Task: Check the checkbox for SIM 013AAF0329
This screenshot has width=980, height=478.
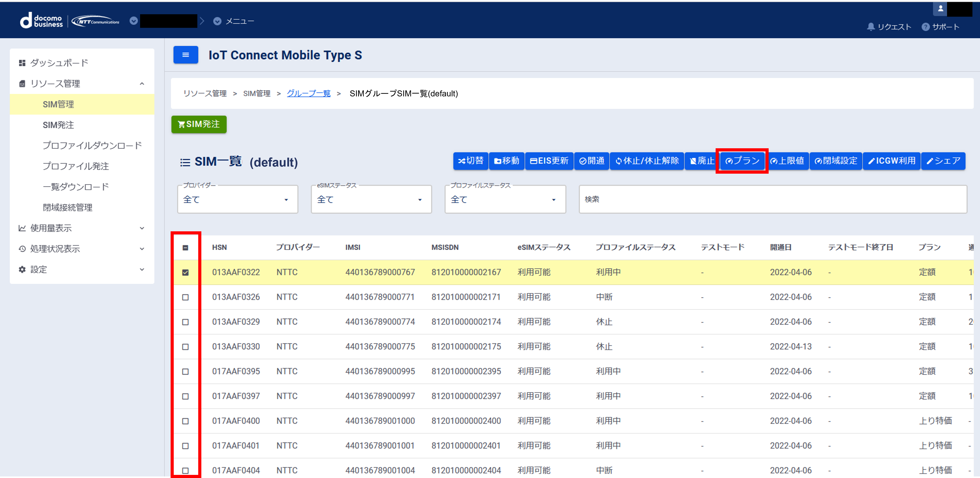Action: point(185,322)
